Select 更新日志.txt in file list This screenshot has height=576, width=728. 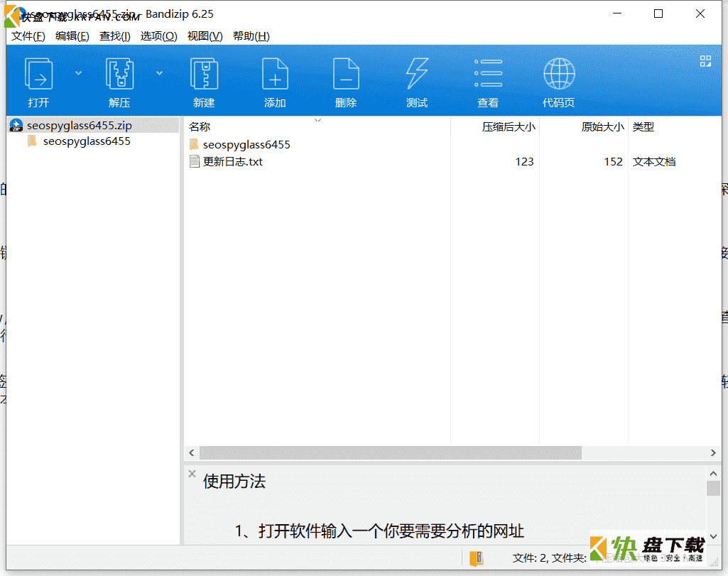233,161
